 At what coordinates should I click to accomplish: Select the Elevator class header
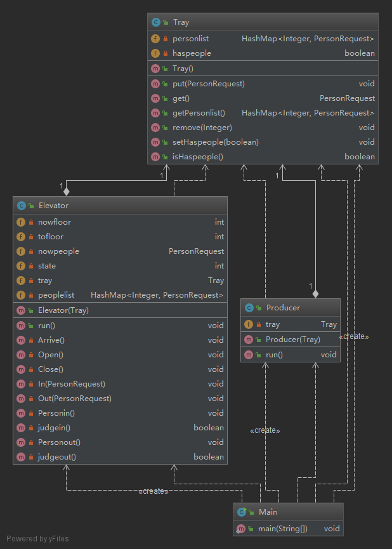point(120,206)
